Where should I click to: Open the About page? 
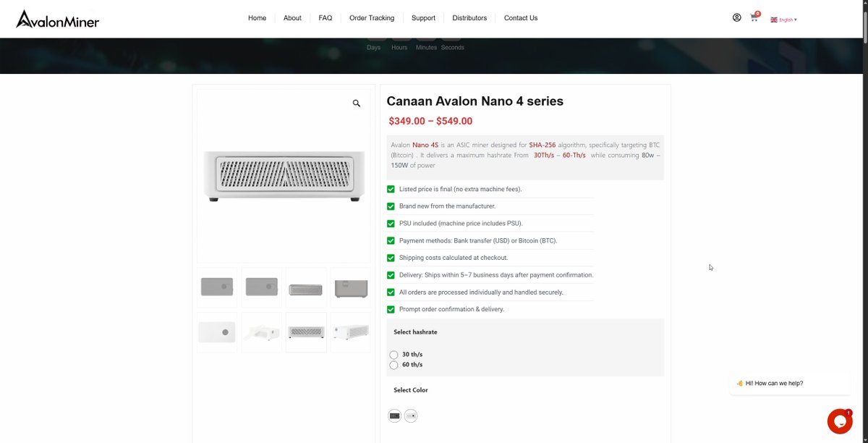point(292,18)
